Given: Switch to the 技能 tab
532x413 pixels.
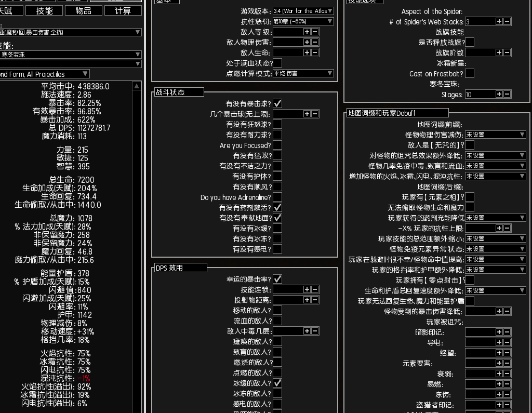Looking at the screenshot, I should 44,10.
